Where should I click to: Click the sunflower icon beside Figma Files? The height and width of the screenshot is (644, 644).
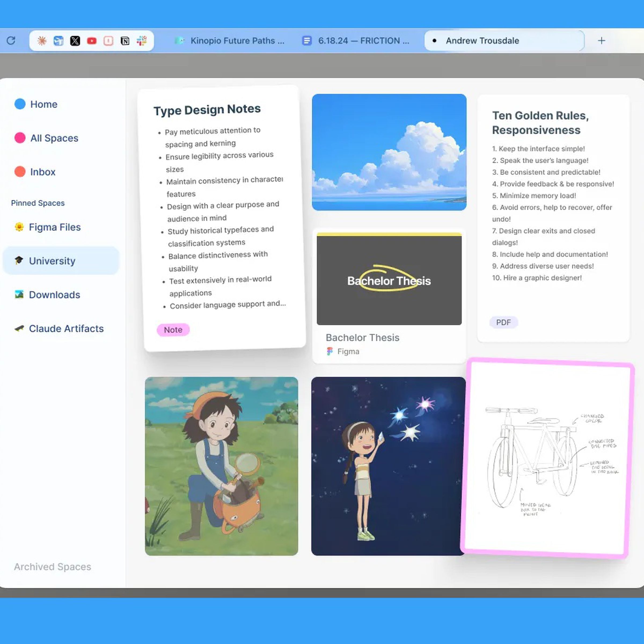tap(19, 227)
